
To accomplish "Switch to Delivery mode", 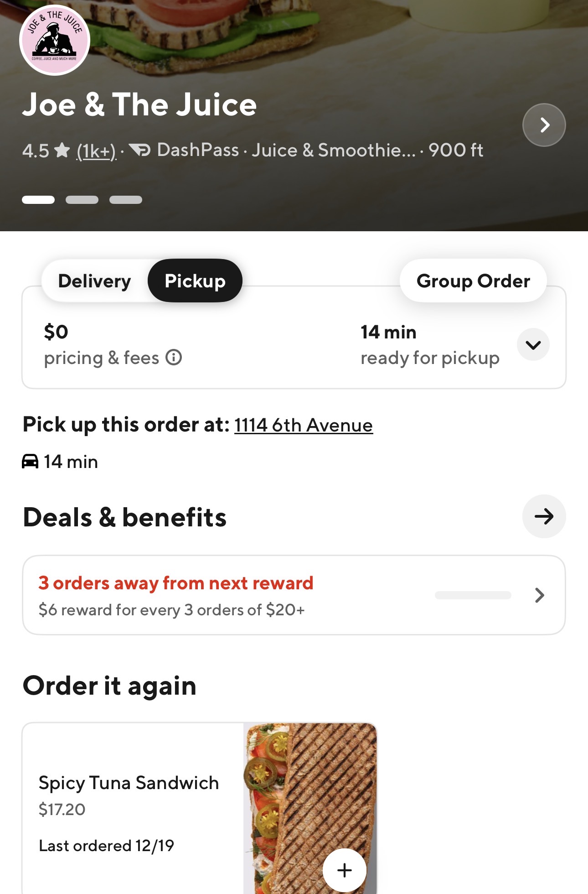I will (x=95, y=281).
